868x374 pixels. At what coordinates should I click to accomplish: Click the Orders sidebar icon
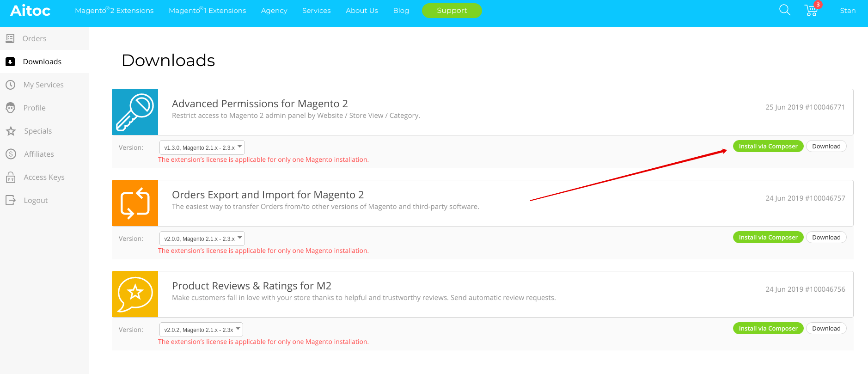pyautogui.click(x=10, y=38)
